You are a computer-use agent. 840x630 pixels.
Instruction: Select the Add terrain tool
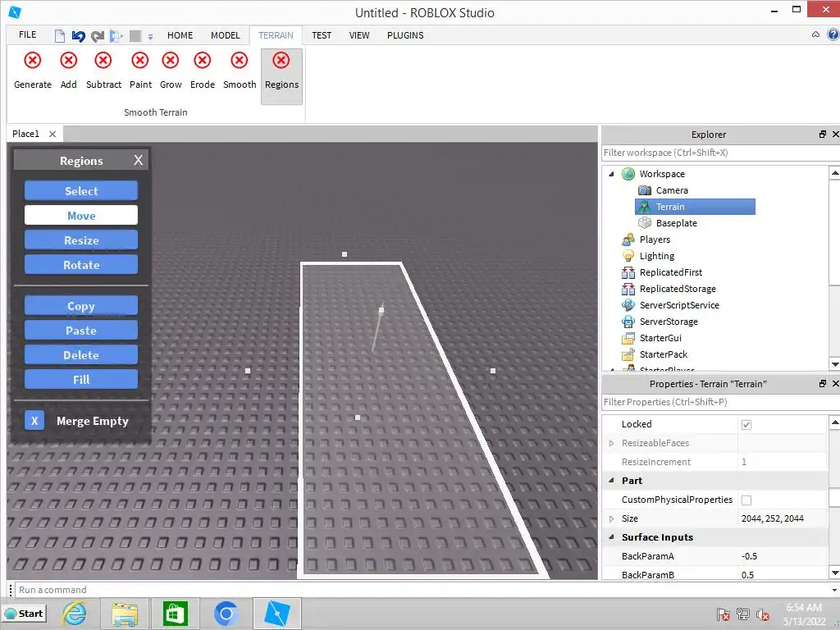tap(69, 71)
